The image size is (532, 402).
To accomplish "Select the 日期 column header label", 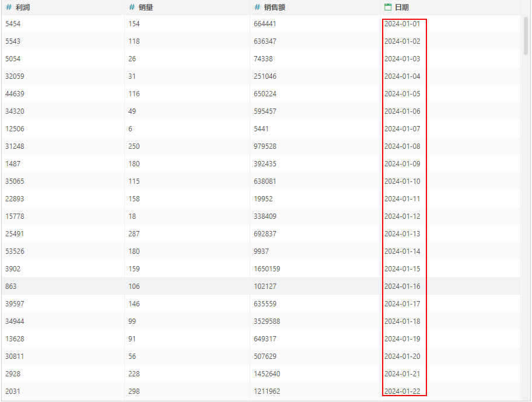I will [x=402, y=8].
